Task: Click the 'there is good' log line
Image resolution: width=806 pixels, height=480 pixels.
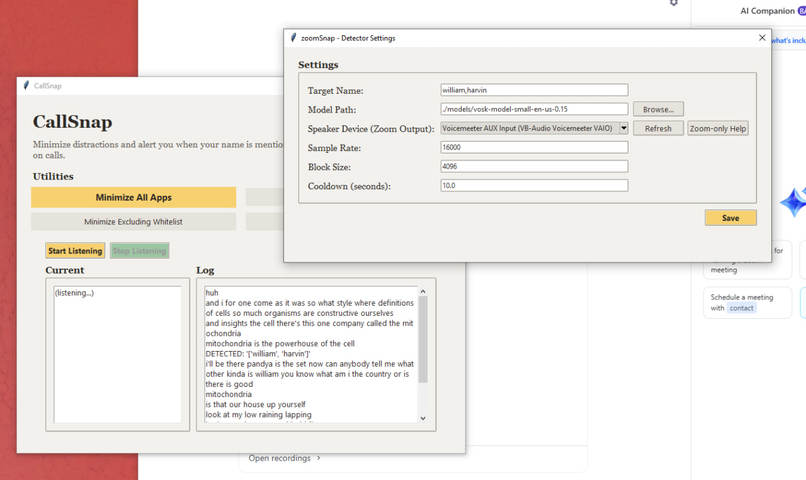Action: click(229, 384)
